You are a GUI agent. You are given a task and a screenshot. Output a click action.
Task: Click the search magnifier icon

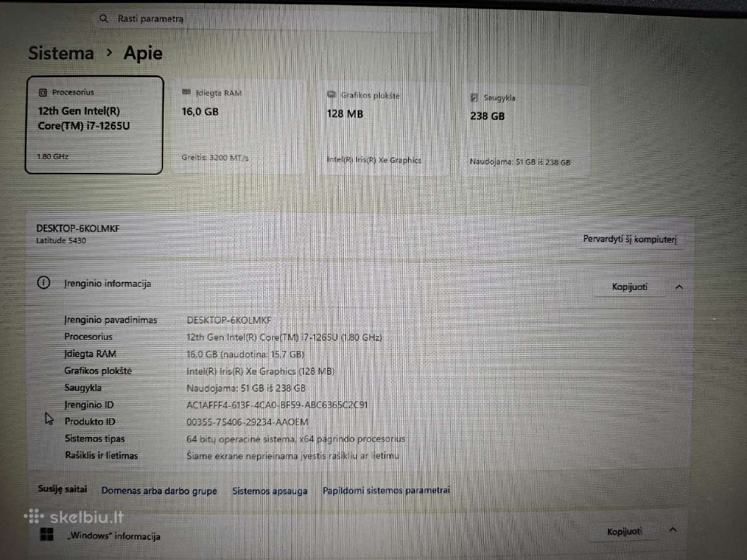tap(104, 19)
